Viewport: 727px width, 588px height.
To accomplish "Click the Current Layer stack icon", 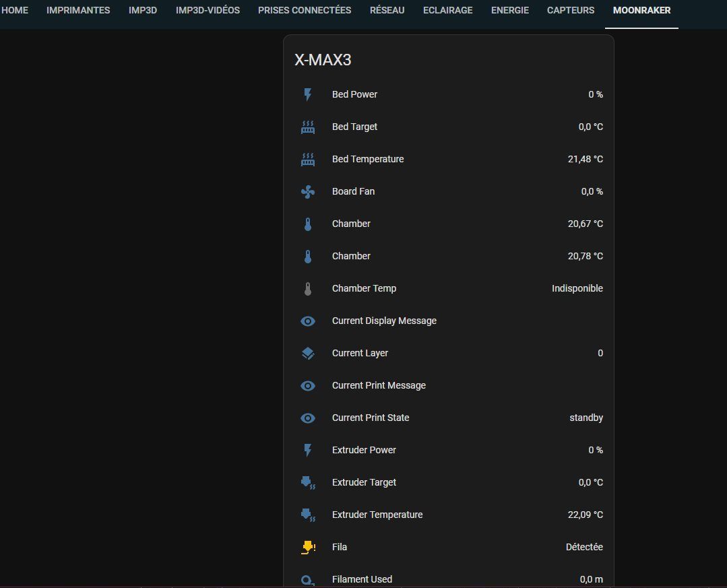I will tap(308, 354).
